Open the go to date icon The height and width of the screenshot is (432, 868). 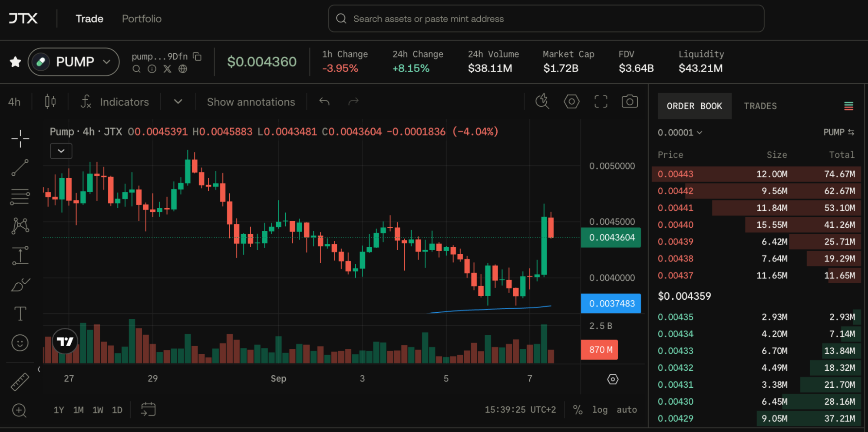click(x=148, y=409)
